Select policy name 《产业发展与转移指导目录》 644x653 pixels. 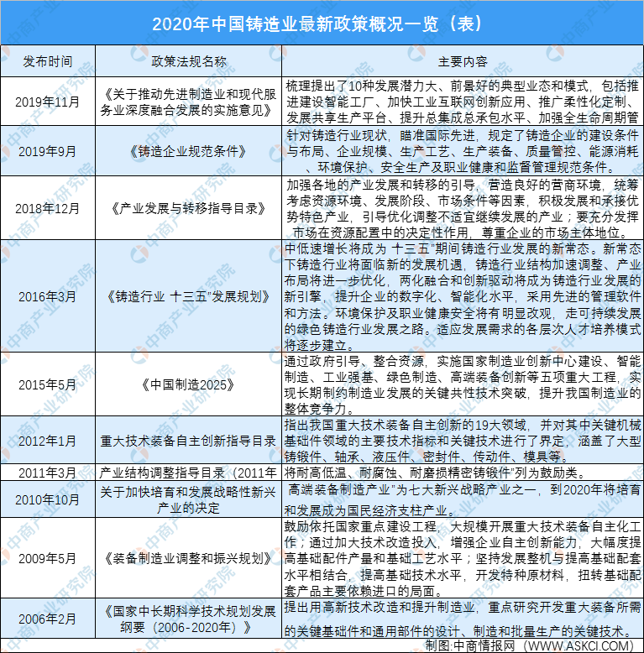click(189, 208)
